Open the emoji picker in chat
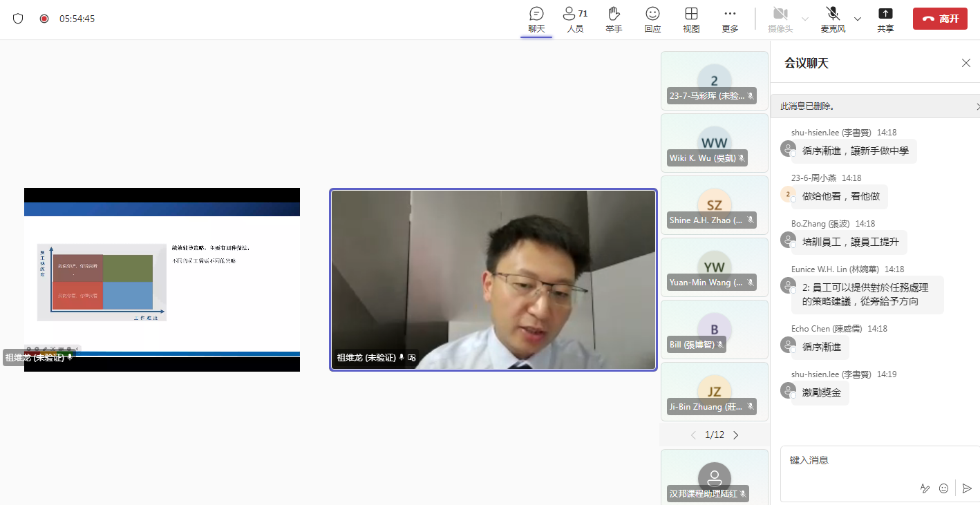Viewport: 980px width, 505px height. (944, 488)
